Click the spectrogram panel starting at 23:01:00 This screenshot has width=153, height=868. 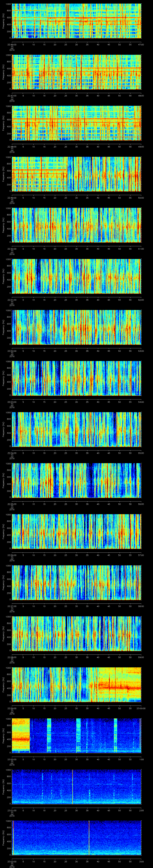pyautogui.click(x=77, y=787)
